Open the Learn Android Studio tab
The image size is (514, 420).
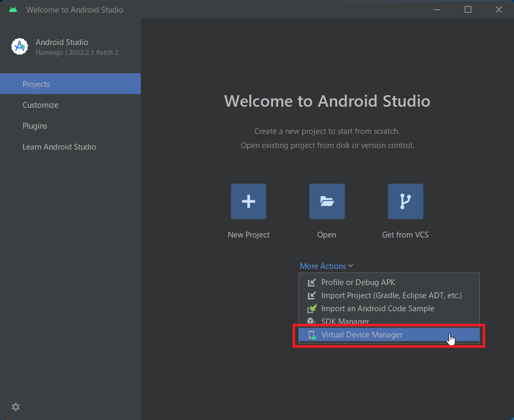59,147
